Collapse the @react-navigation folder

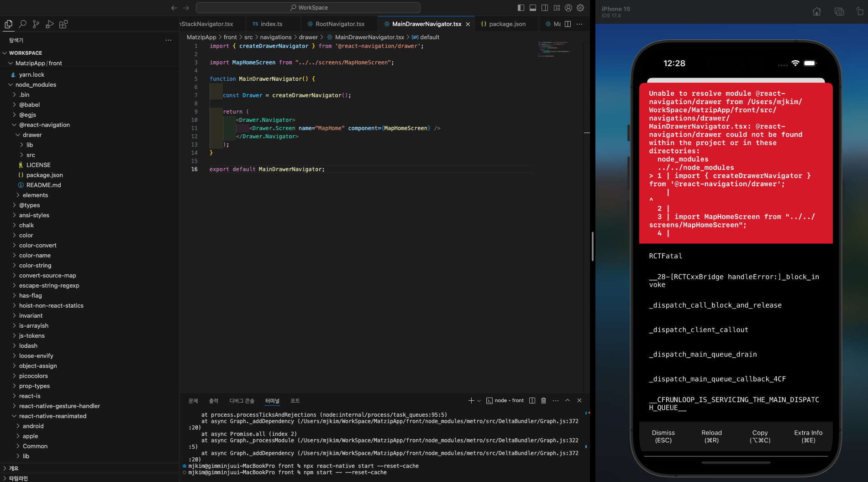pyautogui.click(x=89, y=125)
